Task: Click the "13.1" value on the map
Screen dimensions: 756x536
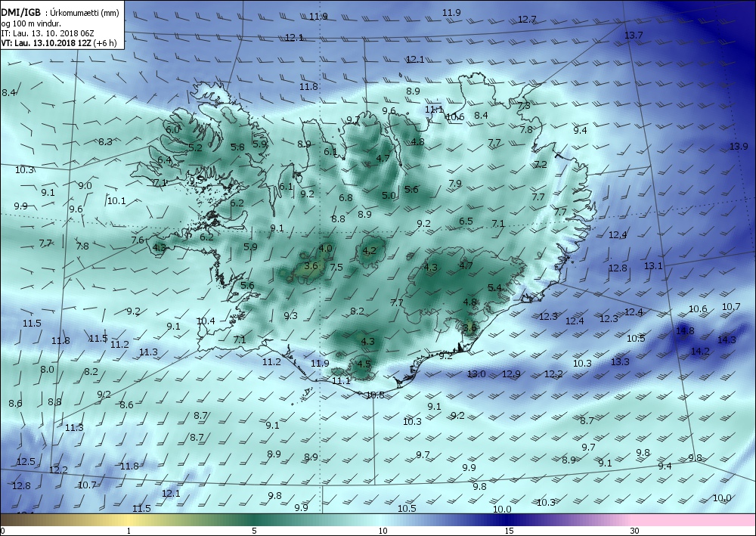Action: pyautogui.click(x=653, y=265)
